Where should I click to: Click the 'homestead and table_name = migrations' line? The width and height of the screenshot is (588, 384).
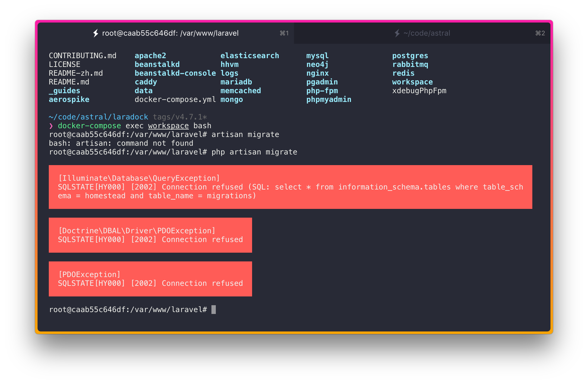(157, 196)
